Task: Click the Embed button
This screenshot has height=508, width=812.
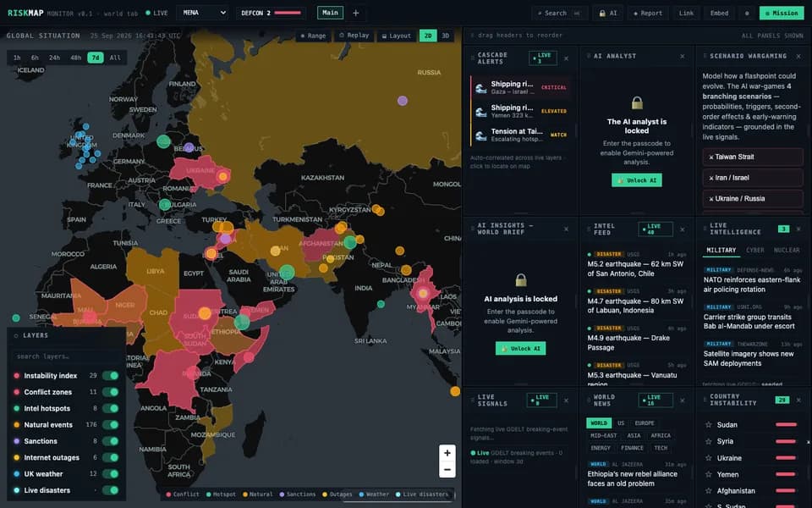Action: pyautogui.click(x=719, y=13)
